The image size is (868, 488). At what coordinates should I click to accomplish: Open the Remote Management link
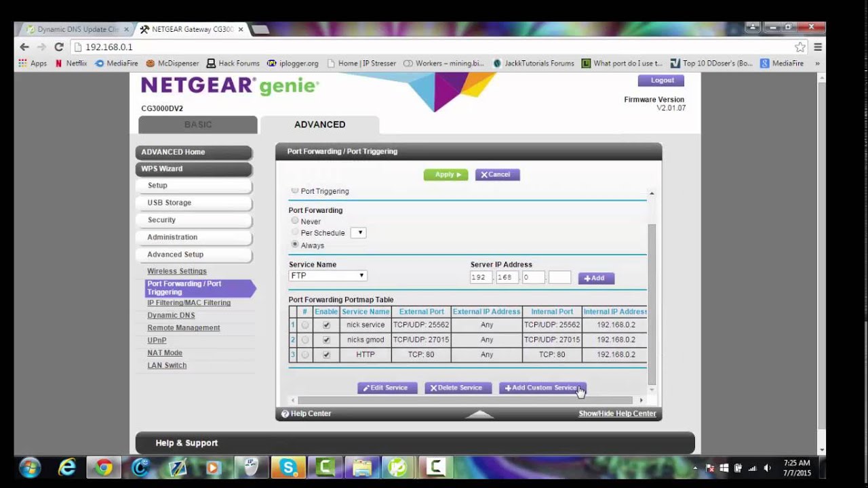point(184,328)
